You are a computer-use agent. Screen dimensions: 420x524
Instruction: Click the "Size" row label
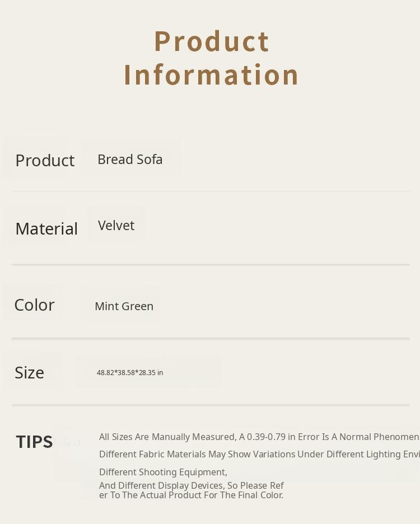29,373
